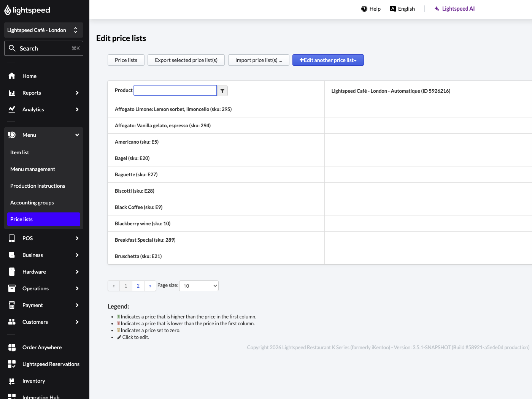Open the location switcher Lightspeed Café - London
This screenshot has width=532, height=399.
pyautogui.click(x=44, y=30)
